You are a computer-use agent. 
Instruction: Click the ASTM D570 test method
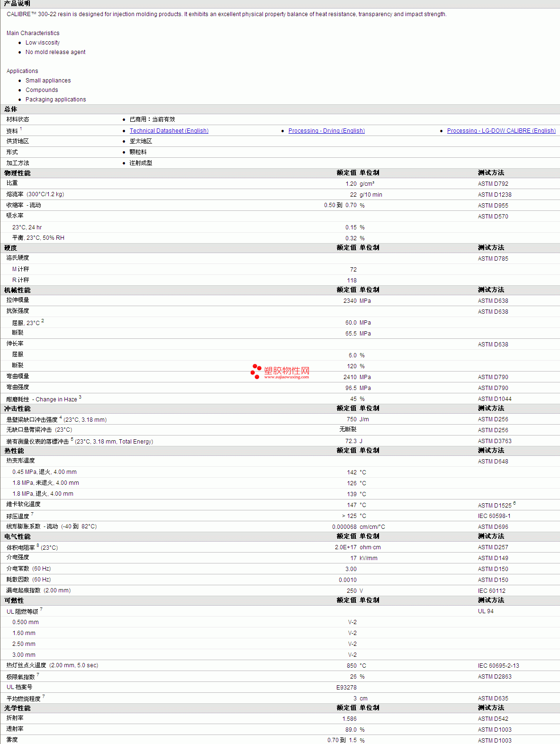click(x=493, y=217)
